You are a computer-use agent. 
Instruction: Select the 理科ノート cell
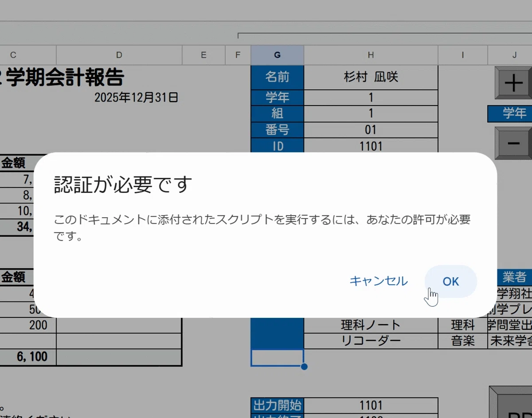(x=371, y=325)
